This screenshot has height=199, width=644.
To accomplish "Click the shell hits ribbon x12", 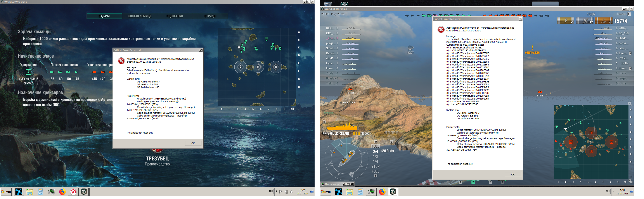I will coord(585,21).
